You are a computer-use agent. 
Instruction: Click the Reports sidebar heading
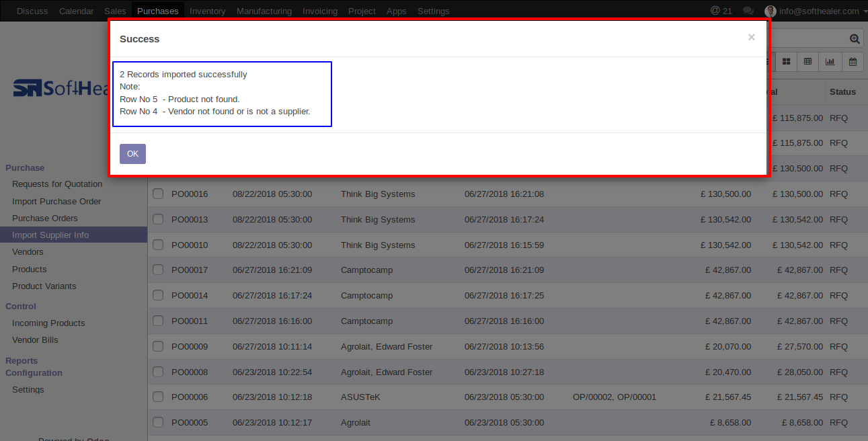click(x=22, y=361)
